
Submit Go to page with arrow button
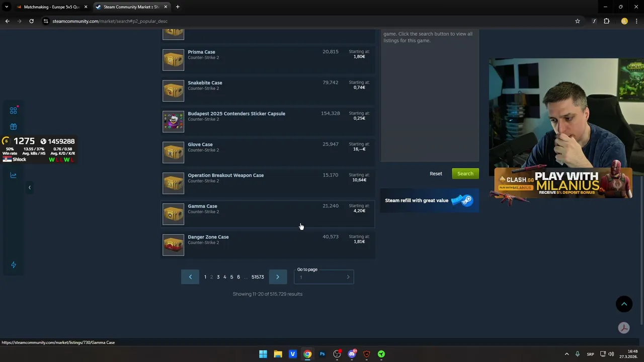click(x=348, y=277)
